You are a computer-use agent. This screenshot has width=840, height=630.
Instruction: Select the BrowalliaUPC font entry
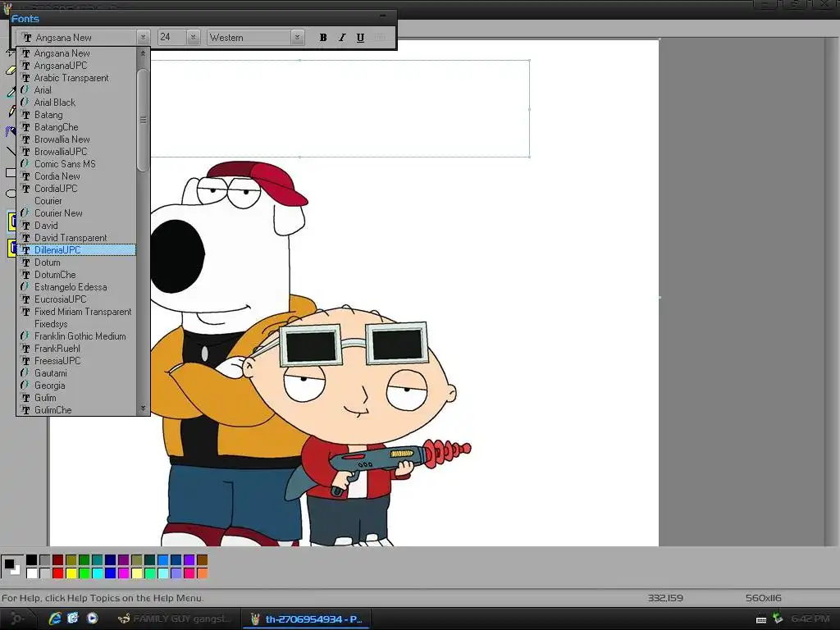[76, 152]
